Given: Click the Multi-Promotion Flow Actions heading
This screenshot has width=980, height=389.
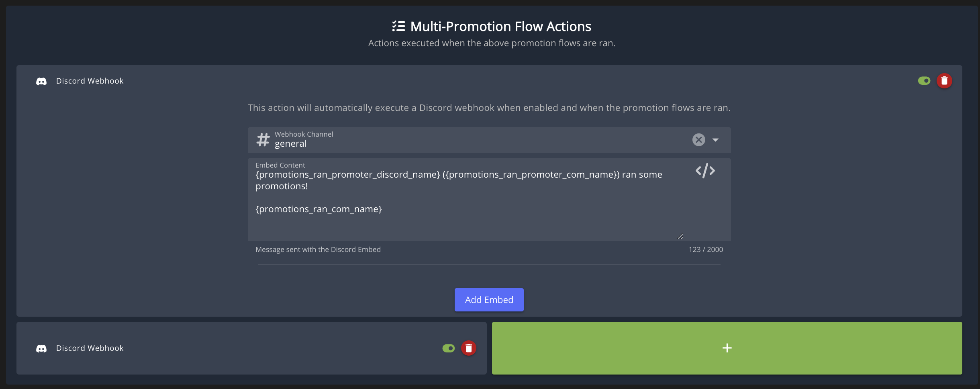Looking at the screenshot, I should point(500,27).
